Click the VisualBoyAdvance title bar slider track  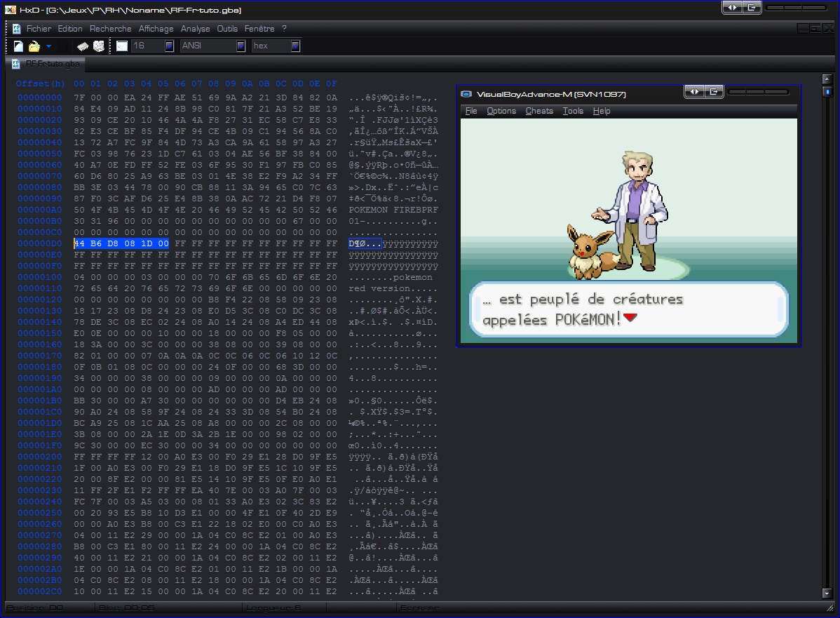(759, 92)
